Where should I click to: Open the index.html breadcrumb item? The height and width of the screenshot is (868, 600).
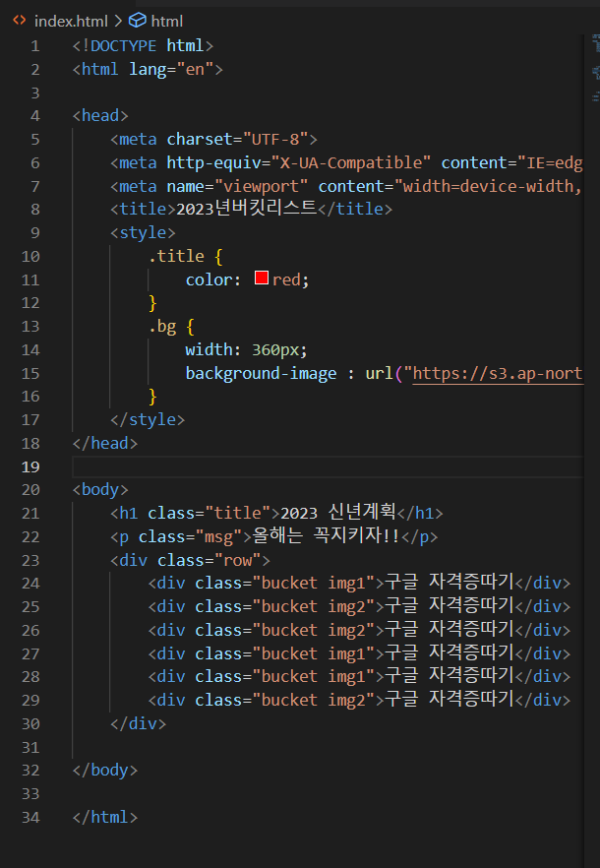click(72, 21)
